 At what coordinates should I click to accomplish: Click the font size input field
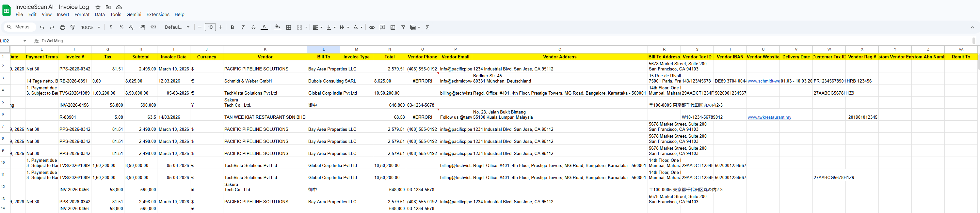pyautogui.click(x=210, y=27)
